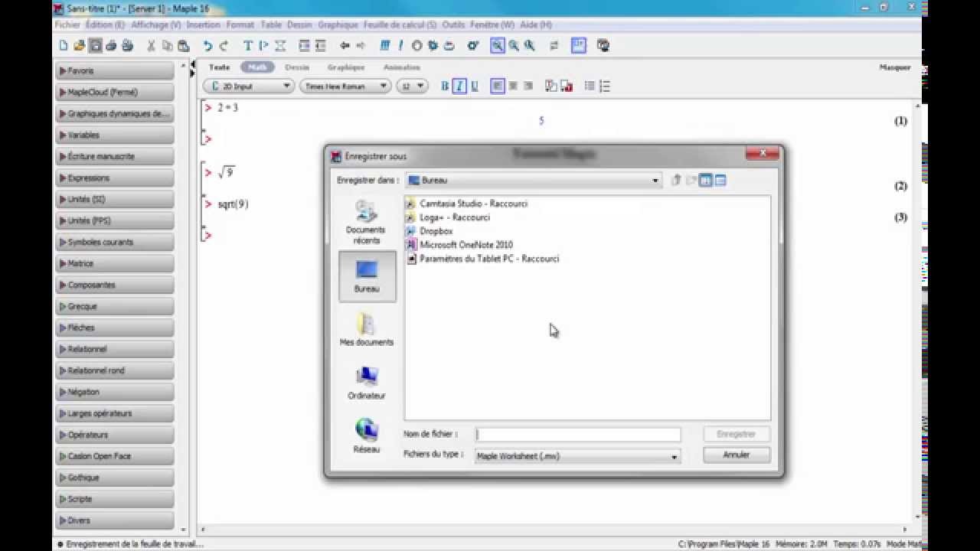Open the Enregistrer dans location dropdown

pos(655,181)
